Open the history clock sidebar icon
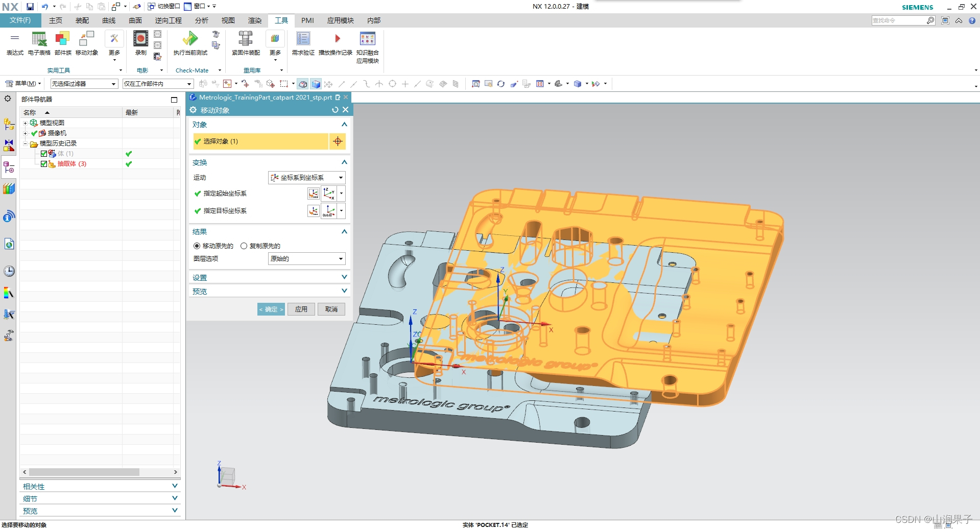The image size is (980, 529). [x=9, y=271]
